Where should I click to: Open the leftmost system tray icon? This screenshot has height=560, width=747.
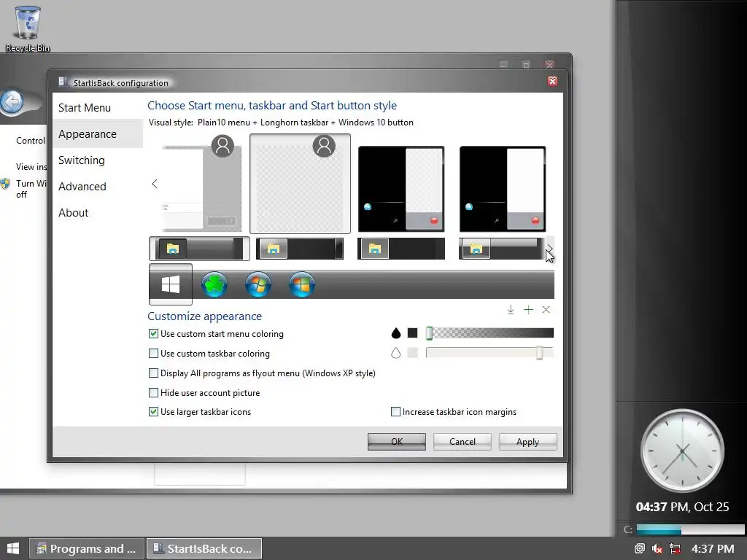click(x=639, y=548)
